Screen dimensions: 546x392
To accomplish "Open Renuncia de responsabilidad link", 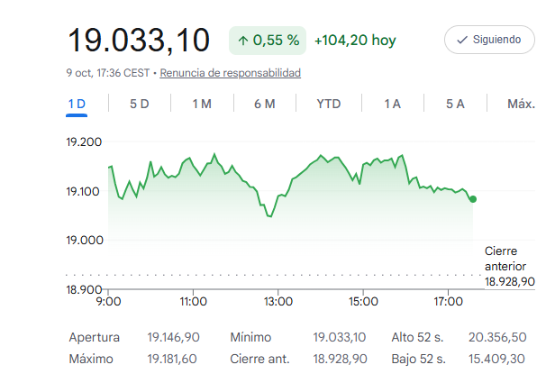I will [230, 73].
